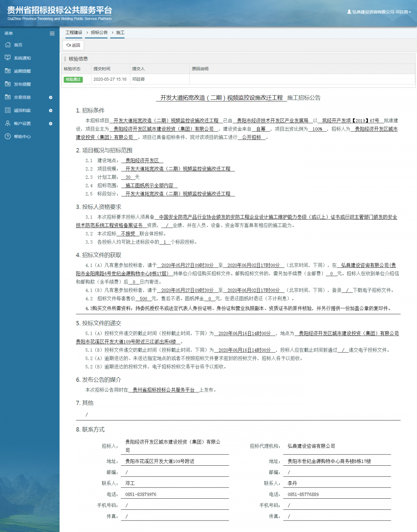Open 逾期提醒 reminders from sidebar

7,71
